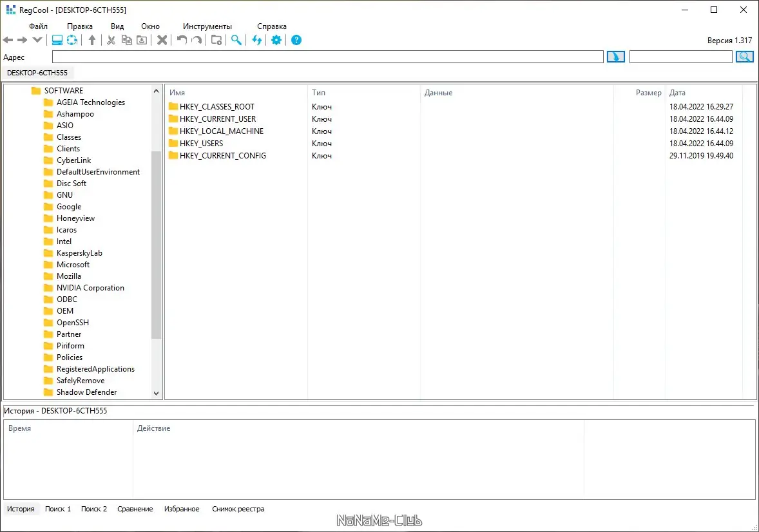Click the RegCool app icon in title bar
Image resolution: width=759 pixels, height=532 pixels.
pyautogui.click(x=11, y=10)
